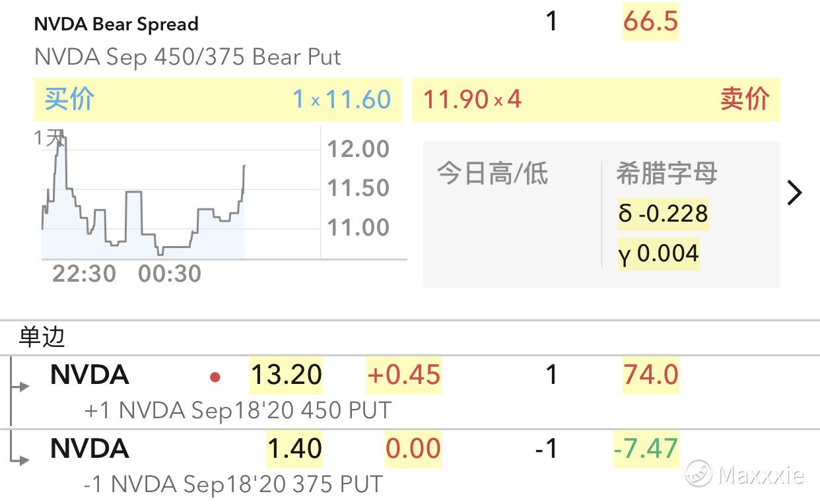820x504 pixels.
Task: Click the right chevron beside Greeks panel
Action: pyautogui.click(x=795, y=193)
